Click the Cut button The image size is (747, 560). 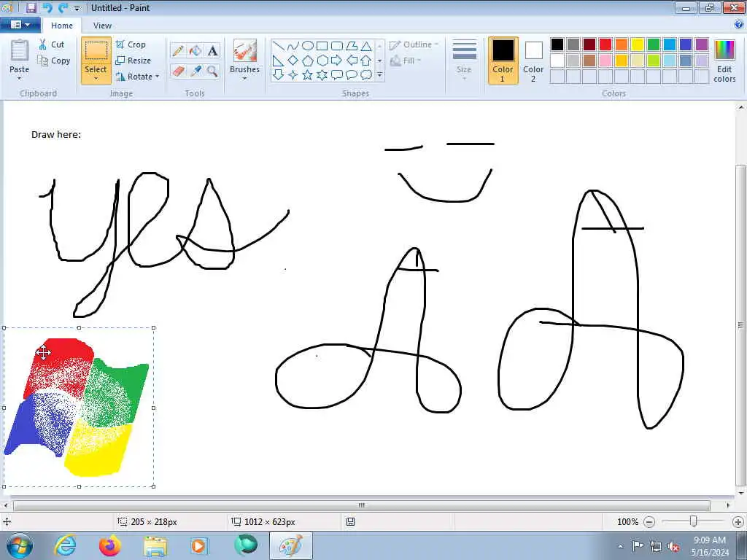pyautogui.click(x=52, y=44)
